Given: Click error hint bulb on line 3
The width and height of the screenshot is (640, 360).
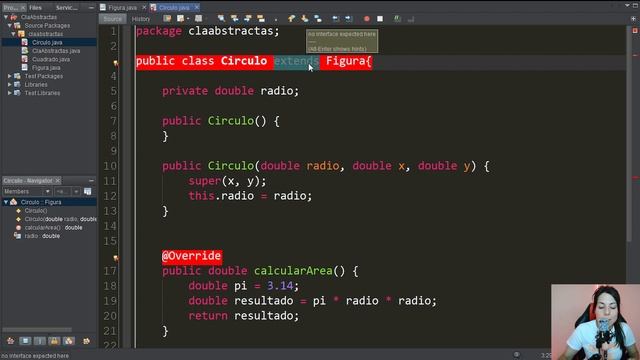Looking at the screenshot, I should 116,62.
